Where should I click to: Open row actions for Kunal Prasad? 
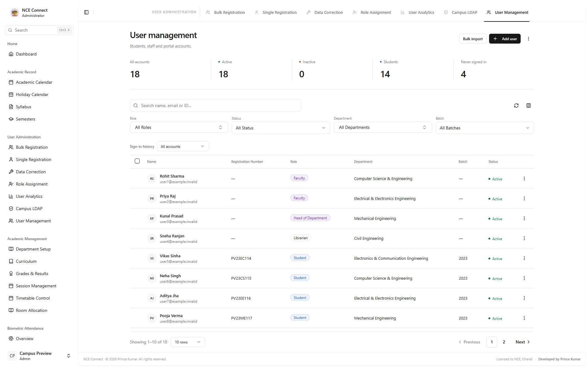point(524,218)
